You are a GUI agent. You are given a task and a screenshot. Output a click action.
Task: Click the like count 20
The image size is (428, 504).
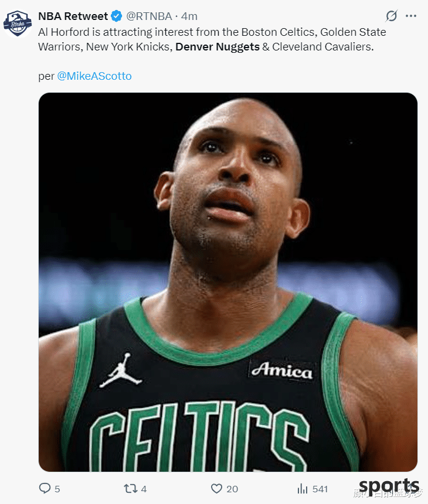pos(232,489)
